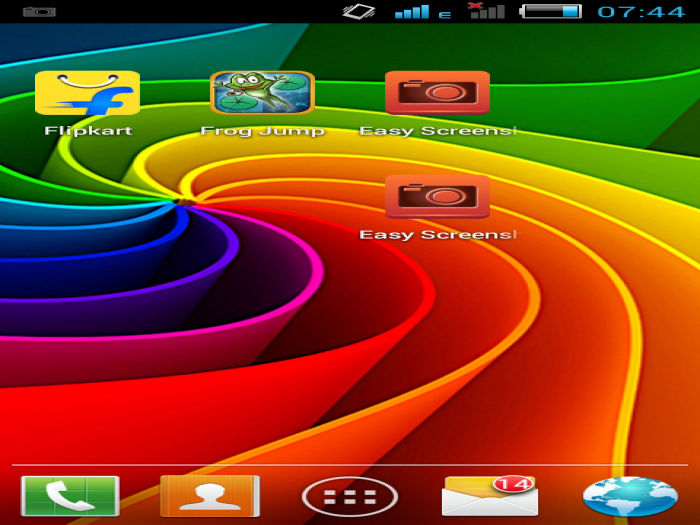Tap the signal icon with red X
This screenshot has width=700, height=525.
(486, 11)
